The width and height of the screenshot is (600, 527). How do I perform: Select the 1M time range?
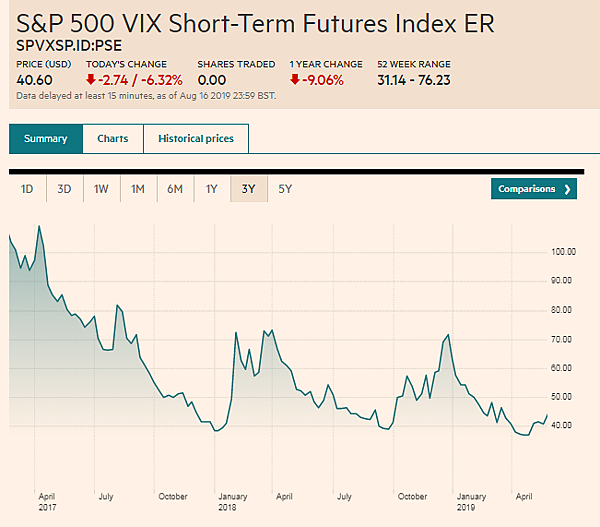(138, 189)
